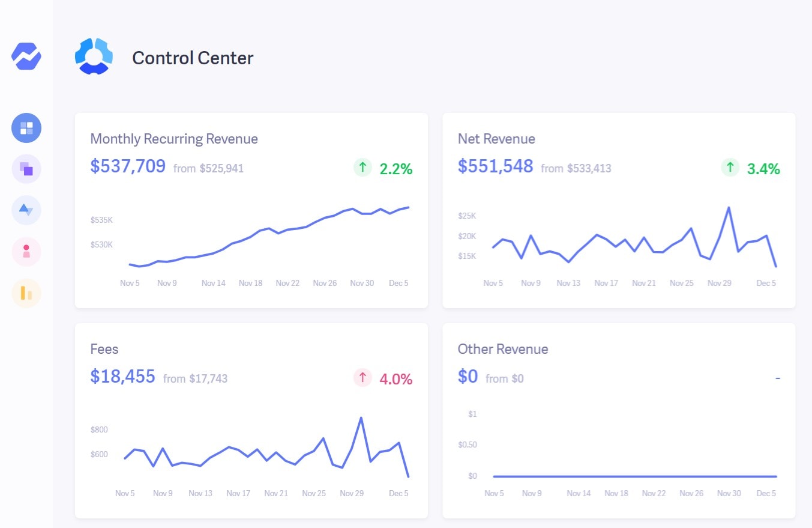This screenshot has height=528, width=812.
Task: Click the $20K axis label
Action: point(467,236)
